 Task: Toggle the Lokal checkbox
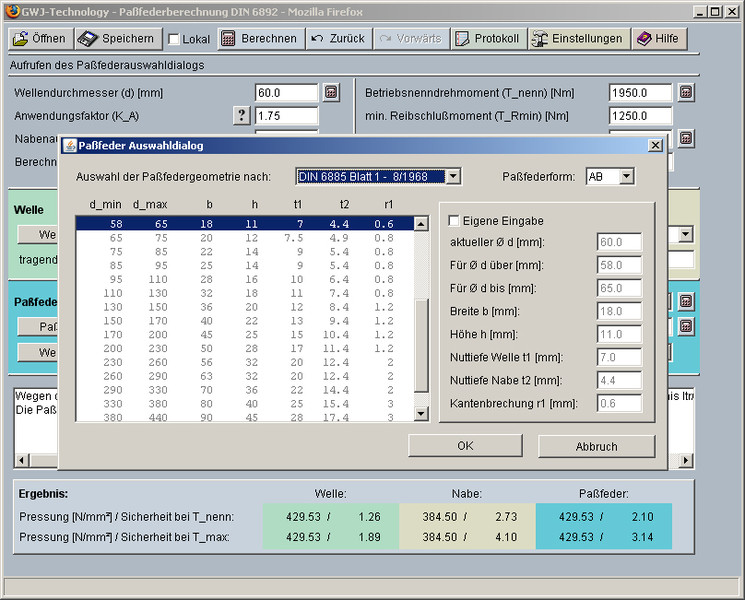click(x=175, y=39)
